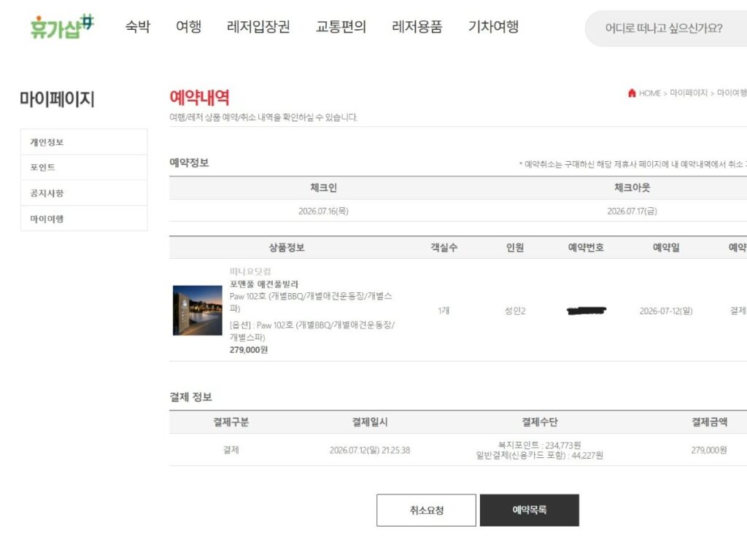The height and width of the screenshot is (560, 747).
Task: Open the 레저용품 menu
Action: (417, 27)
